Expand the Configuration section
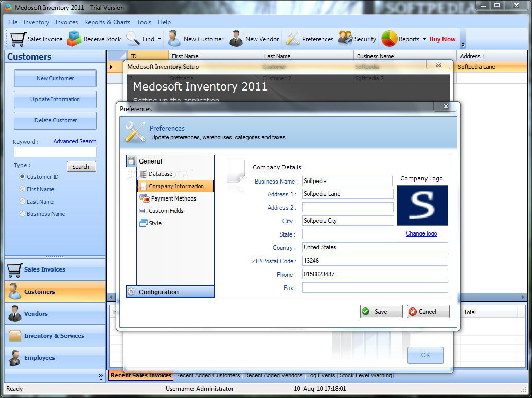 point(170,292)
